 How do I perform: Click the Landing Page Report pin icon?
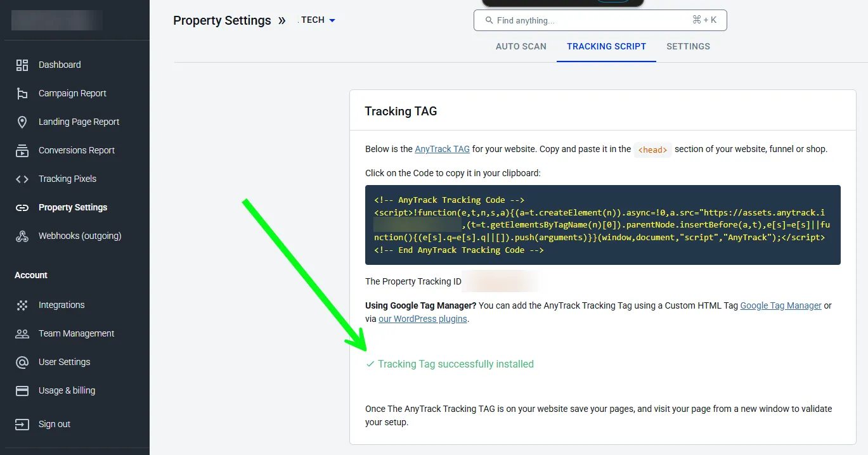pos(22,122)
